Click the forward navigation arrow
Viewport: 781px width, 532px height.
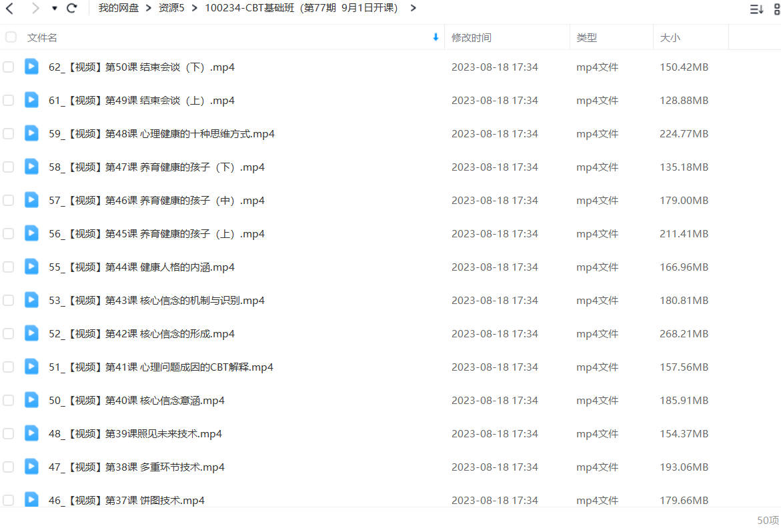tap(35, 8)
